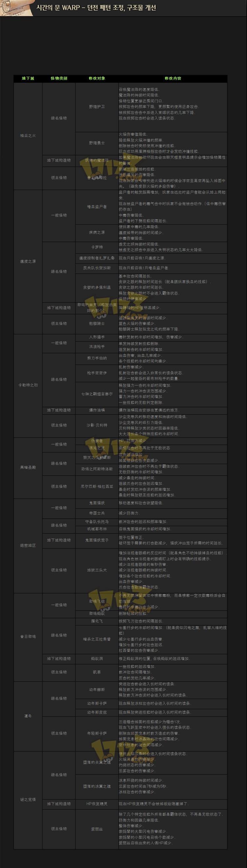Select the 'HP恢复精灵' monster cell

coord(97,803)
